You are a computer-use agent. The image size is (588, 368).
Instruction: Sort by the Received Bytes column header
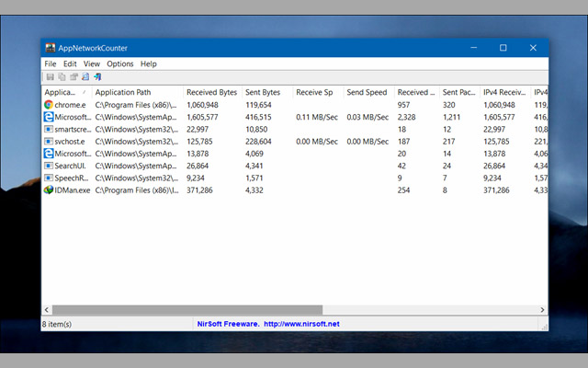[x=211, y=92]
